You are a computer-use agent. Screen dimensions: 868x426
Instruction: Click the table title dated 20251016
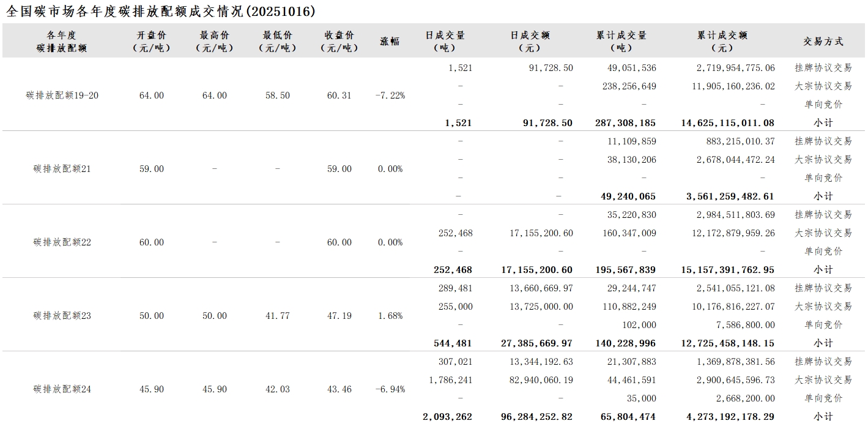click(161, 11)
